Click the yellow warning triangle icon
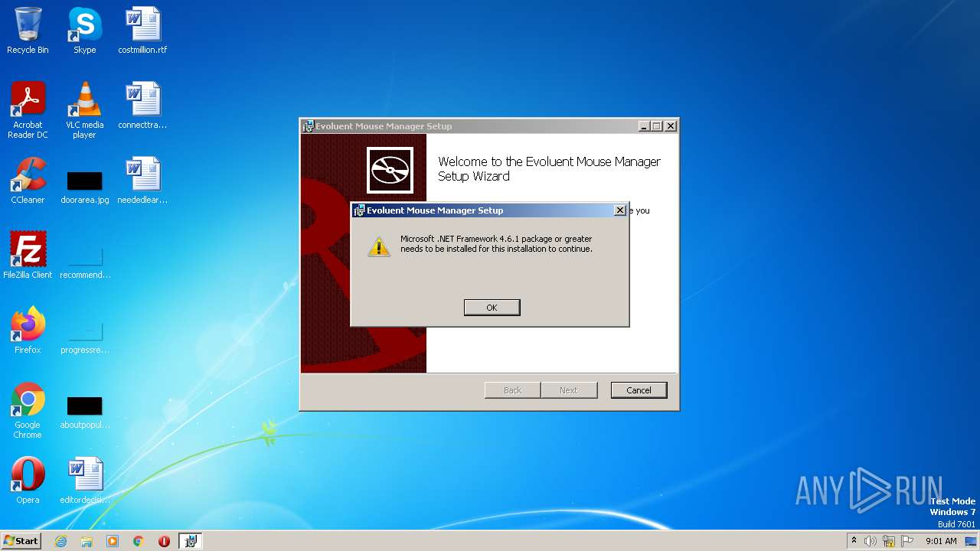Screen dimensions: 980x551 [x=379, y=246]
